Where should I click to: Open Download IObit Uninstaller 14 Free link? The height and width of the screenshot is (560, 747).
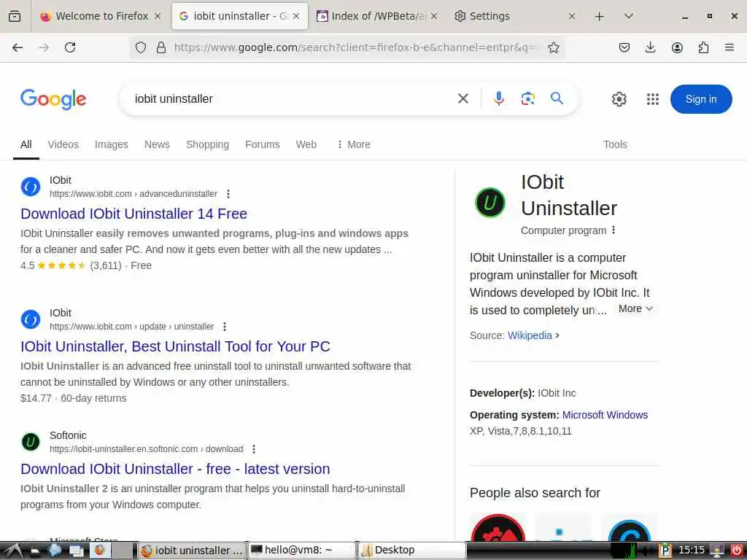point(134,214)
